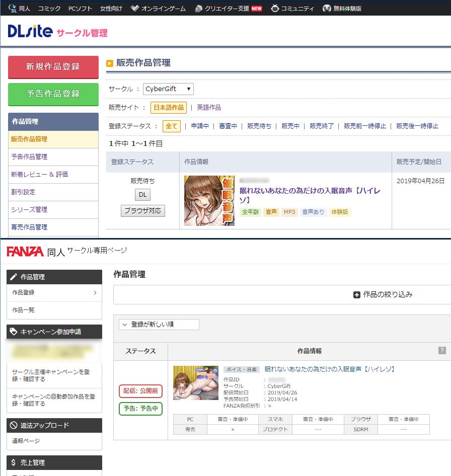Open 割引設定 in sidebar
The width and height of the screenshot is (451, 476).
point(53,192)
